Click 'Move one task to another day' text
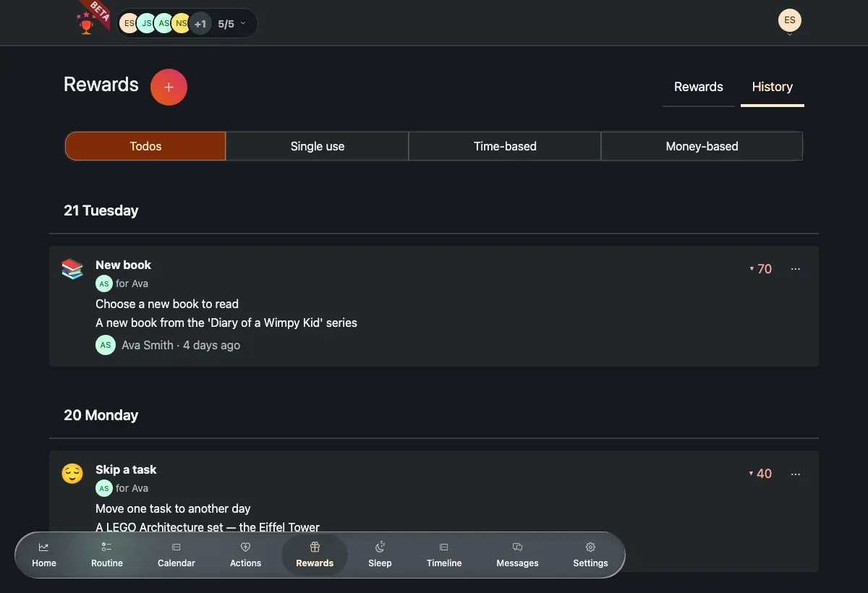 click(173, 508)
